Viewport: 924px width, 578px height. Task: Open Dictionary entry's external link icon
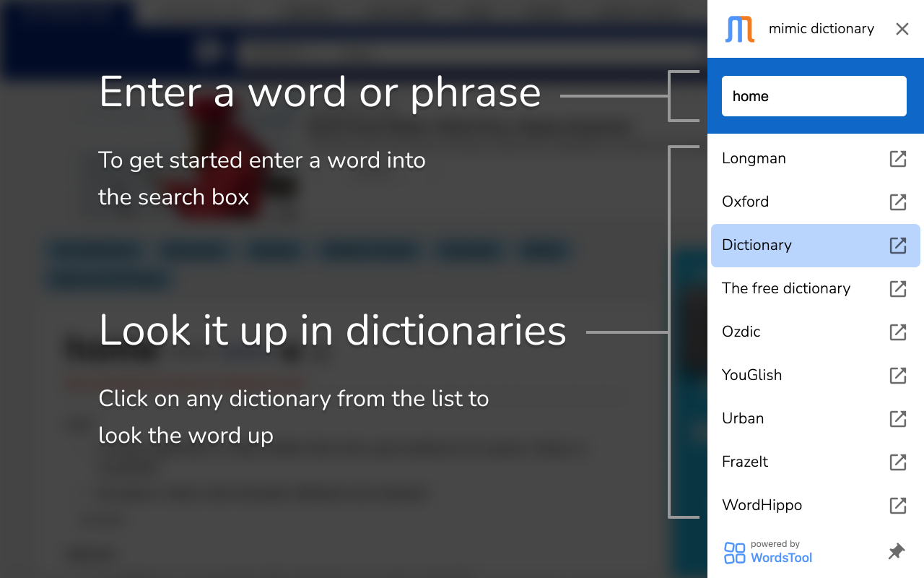pyautogui.click(x=897, y=246)
